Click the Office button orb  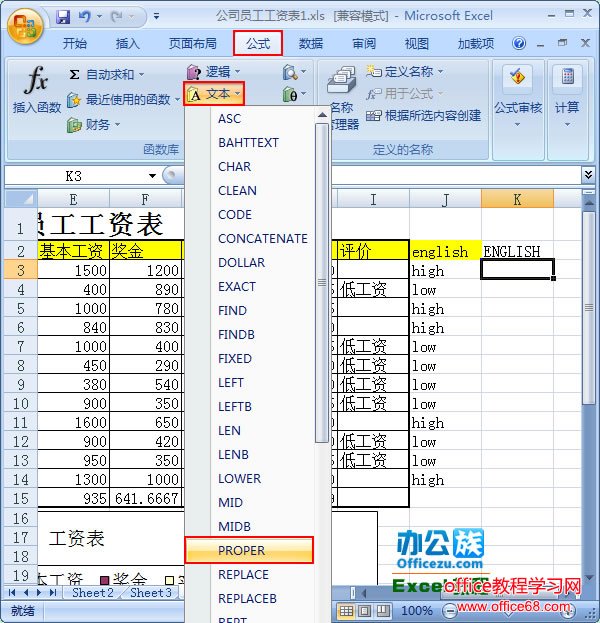point(25,27)
